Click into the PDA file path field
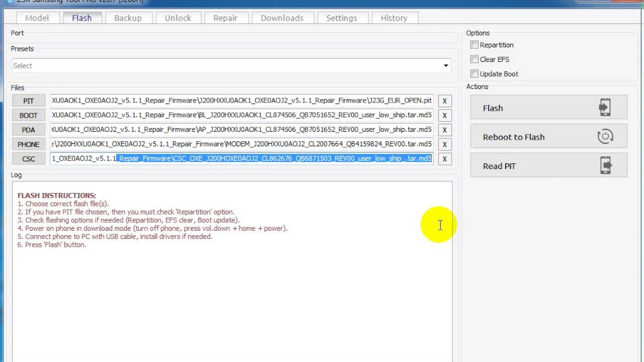 242,130
